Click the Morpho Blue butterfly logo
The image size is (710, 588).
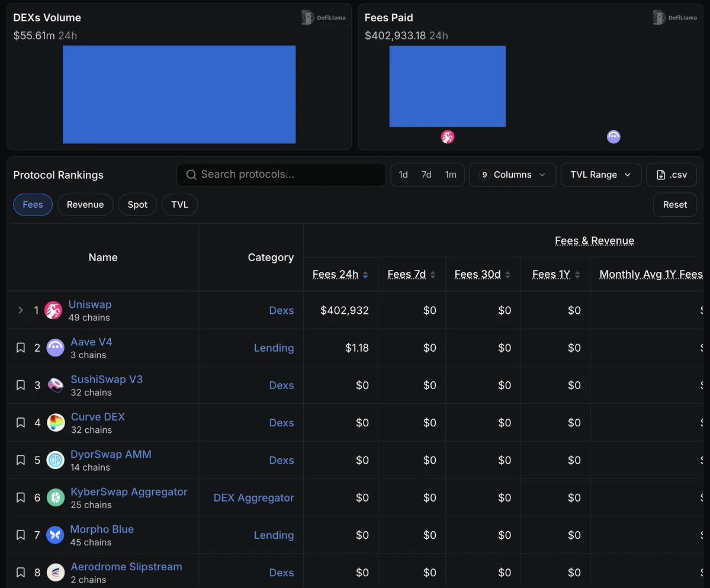click(x=55, y=535)
